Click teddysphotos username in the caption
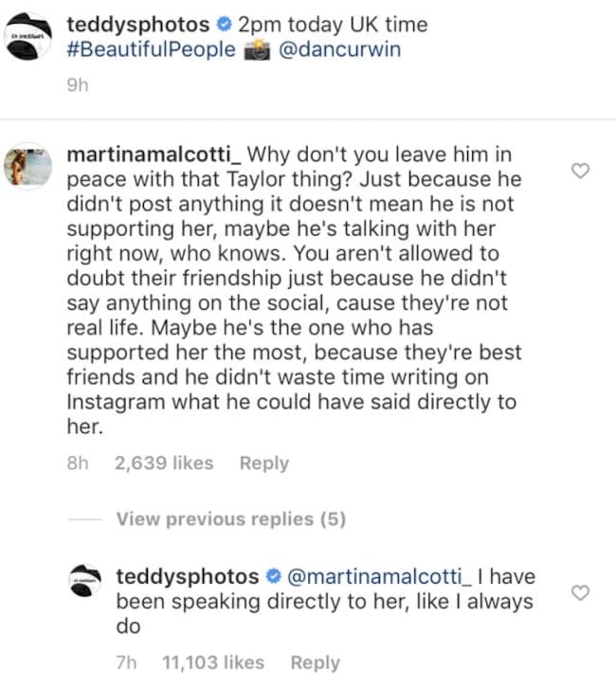Image resolution: width=616 pixels, height=688 pixels. 139,25
